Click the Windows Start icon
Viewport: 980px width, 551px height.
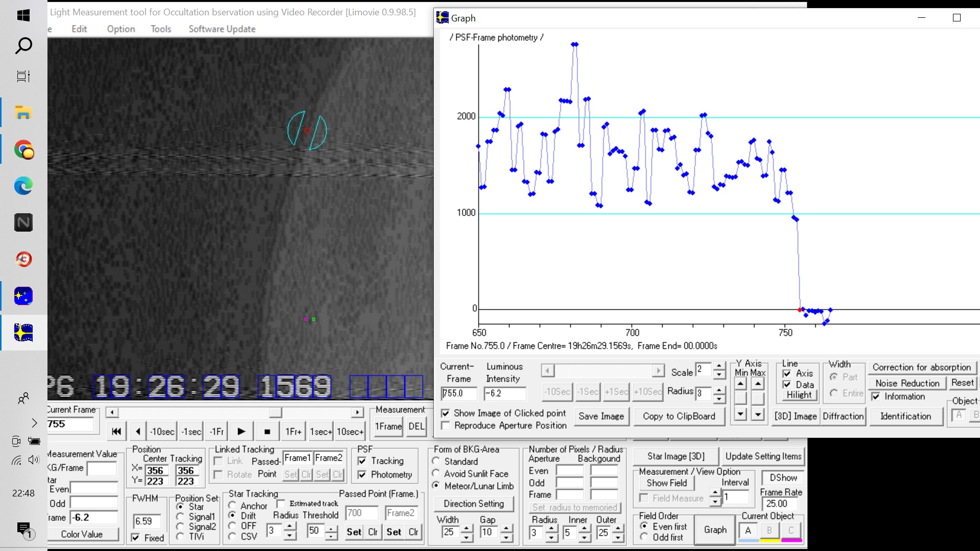click(x=23, y=16)
